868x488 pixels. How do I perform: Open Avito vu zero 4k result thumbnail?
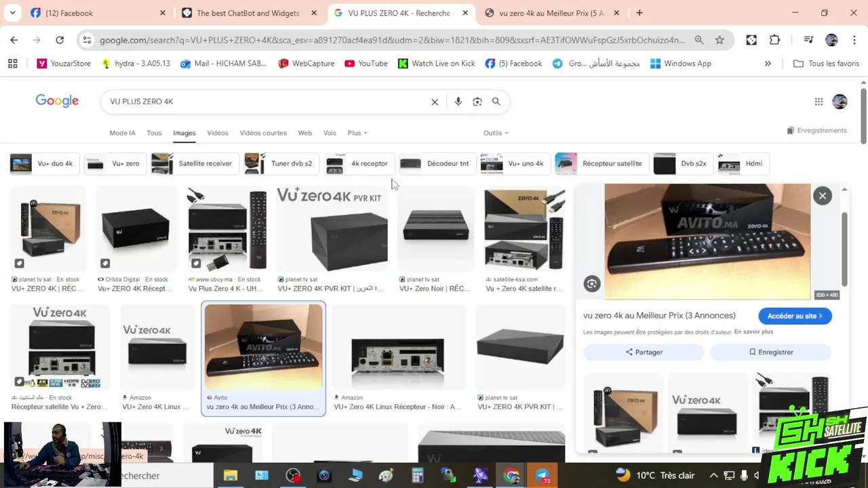coord(264,347)
